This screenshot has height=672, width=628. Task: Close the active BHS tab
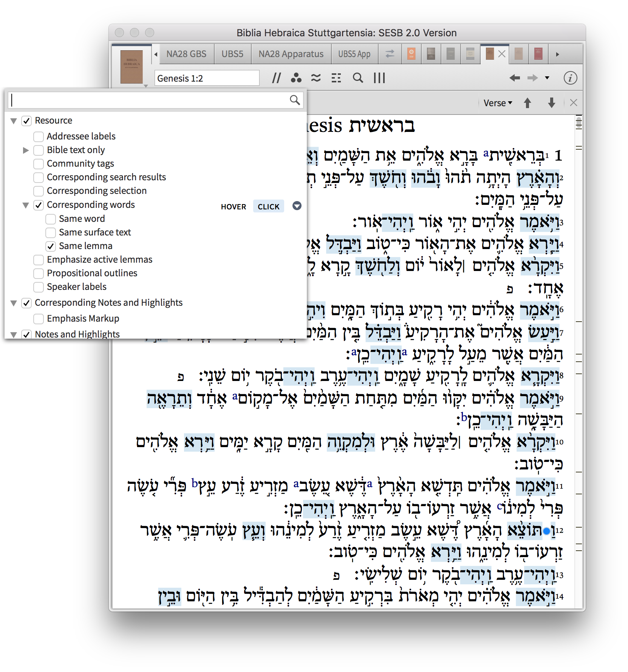click(x=502, y=54)
